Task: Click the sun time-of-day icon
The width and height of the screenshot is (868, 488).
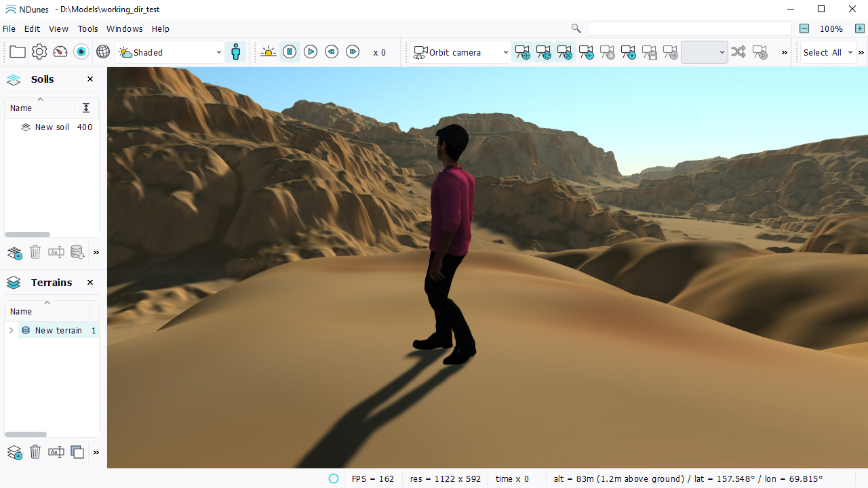Action: 268,52
